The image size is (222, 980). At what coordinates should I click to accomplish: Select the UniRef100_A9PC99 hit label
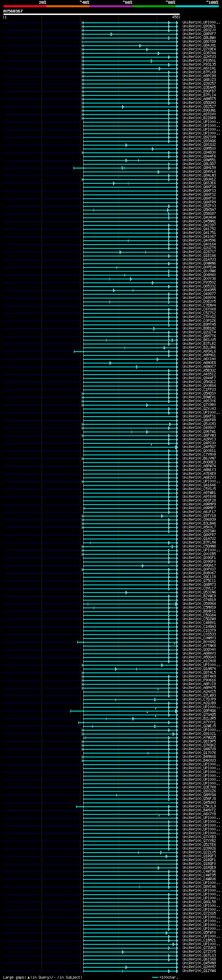199,76
